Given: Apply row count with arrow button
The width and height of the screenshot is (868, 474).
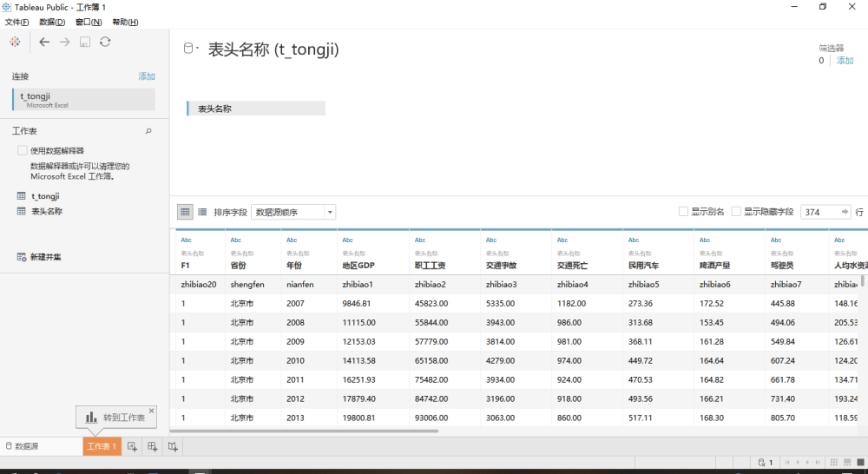Looking at the screenshot, I should [845, 212].
